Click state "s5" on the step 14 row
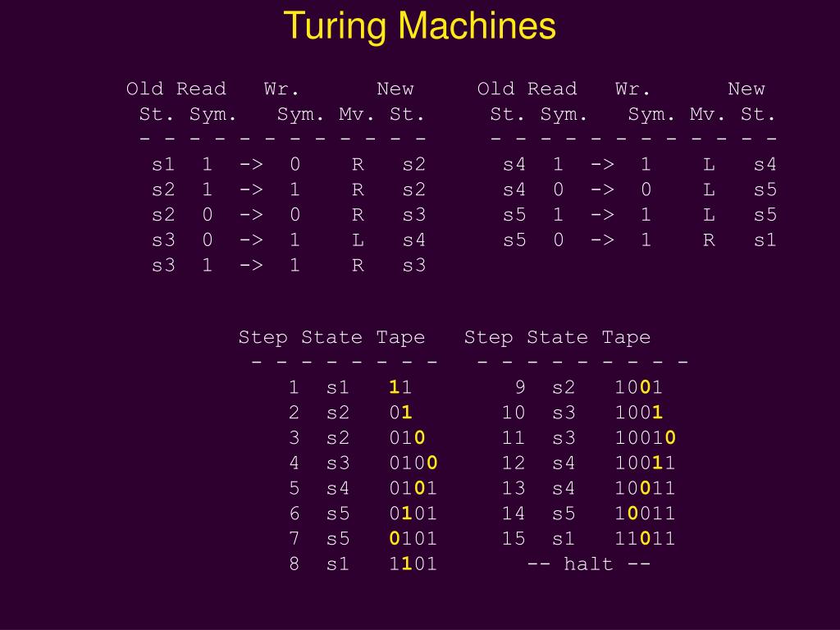This screenshot has width=840, height=630. coord(564,513)
